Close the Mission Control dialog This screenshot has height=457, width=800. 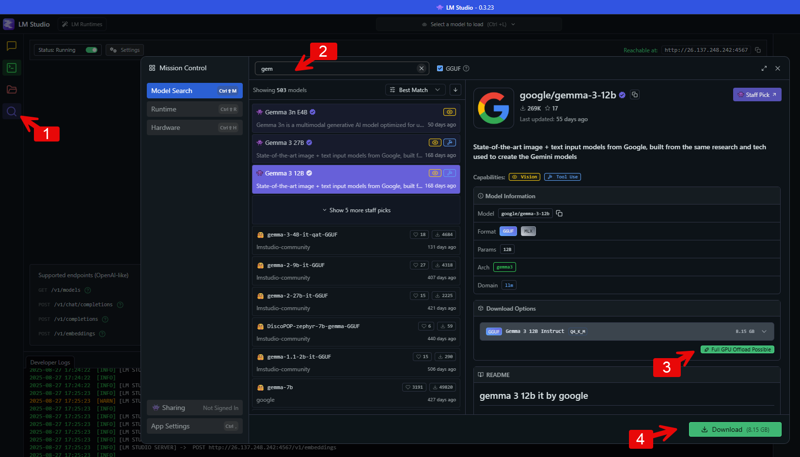coord(778,68)
